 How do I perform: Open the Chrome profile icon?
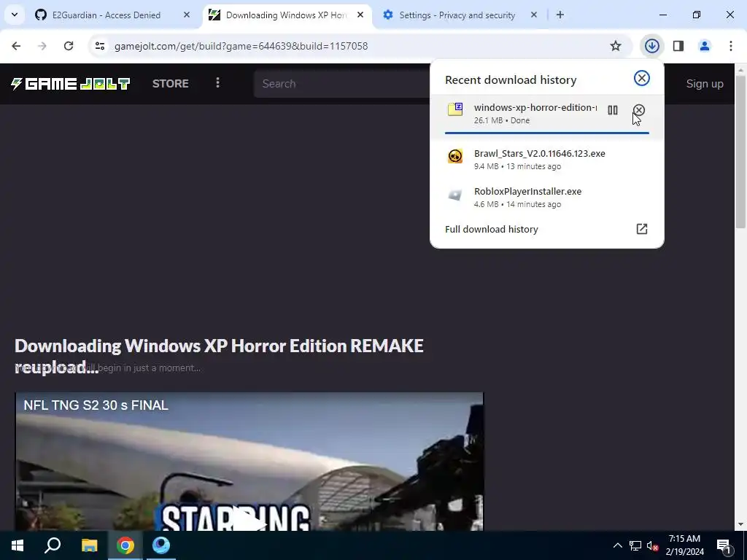pyautogui.click(x=705, y=46)
